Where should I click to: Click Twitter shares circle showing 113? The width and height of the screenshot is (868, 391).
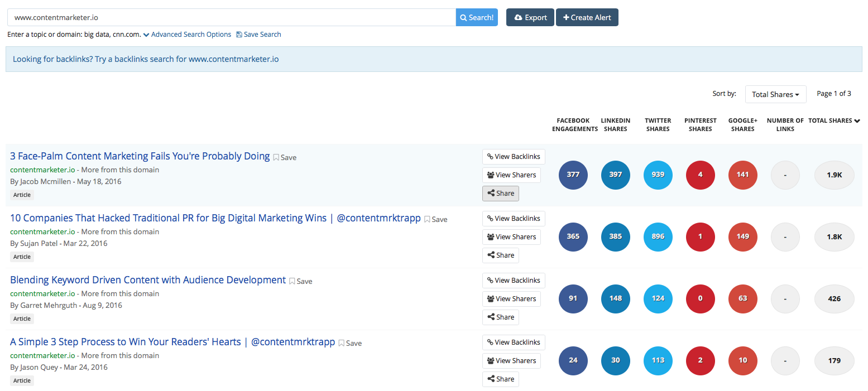pos(658,360)
